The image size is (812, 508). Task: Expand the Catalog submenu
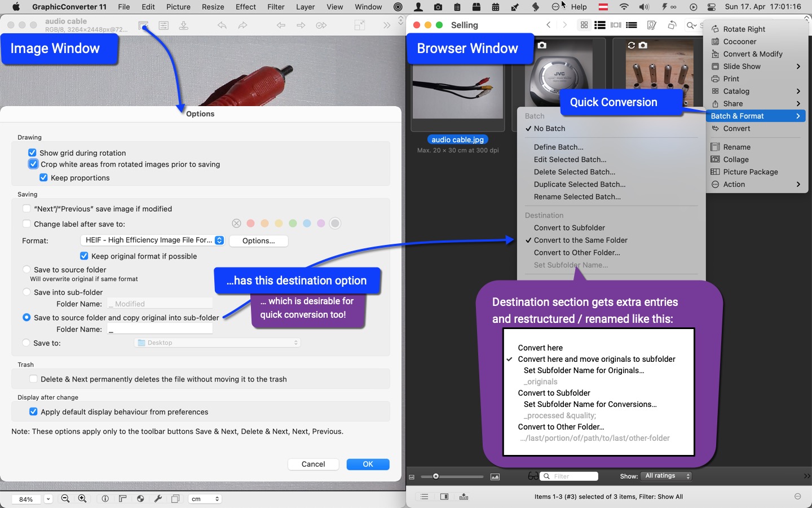coord(756,91)
